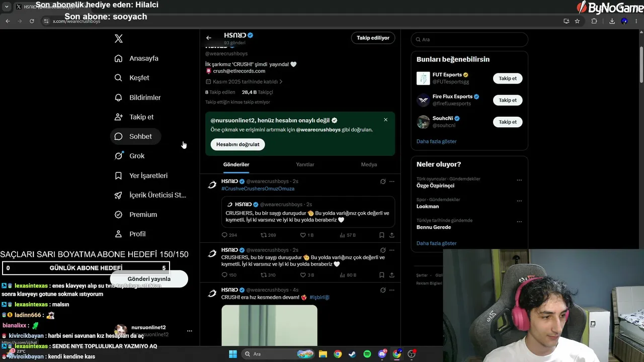
Task: Open Chrome extensions menu
Action: coord(594,21)
